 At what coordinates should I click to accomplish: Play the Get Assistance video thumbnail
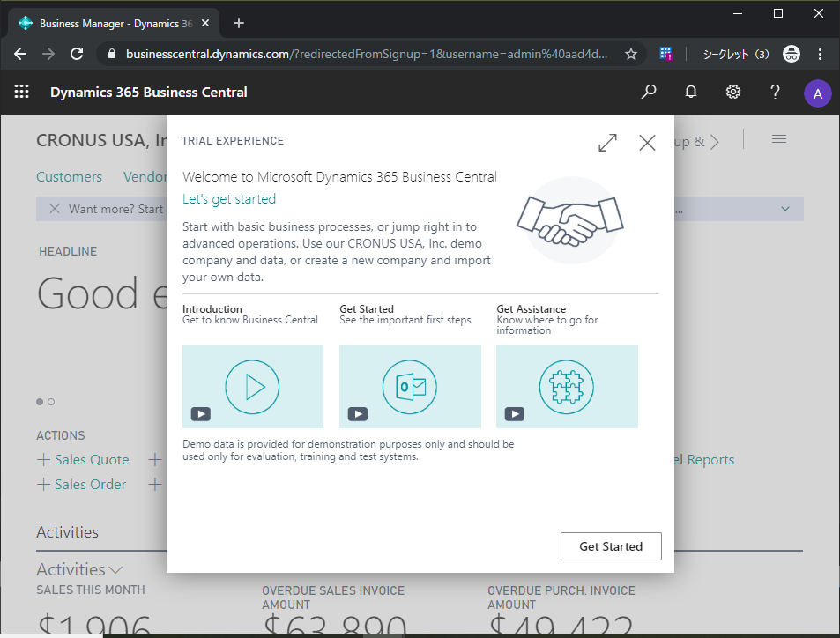[567, 387]
